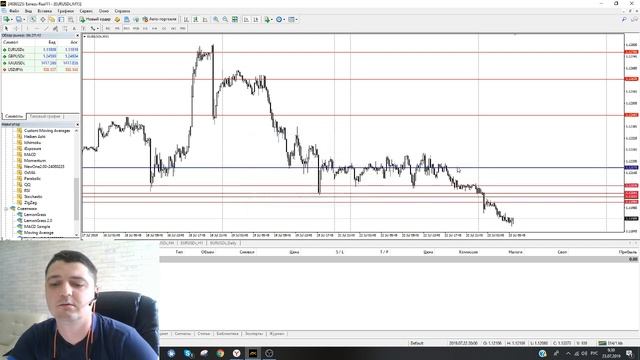Open the 'Журнал' terminal tab

[277, 333]
